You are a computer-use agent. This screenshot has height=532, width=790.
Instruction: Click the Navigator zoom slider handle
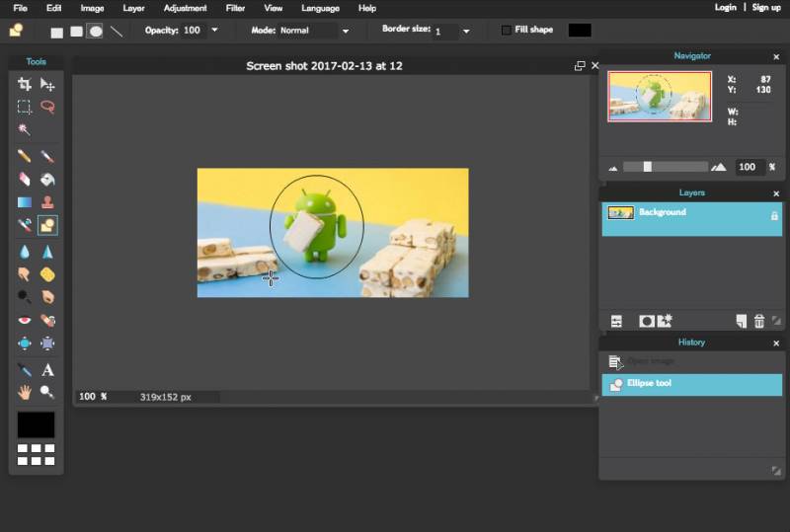[x=648, y=167]
